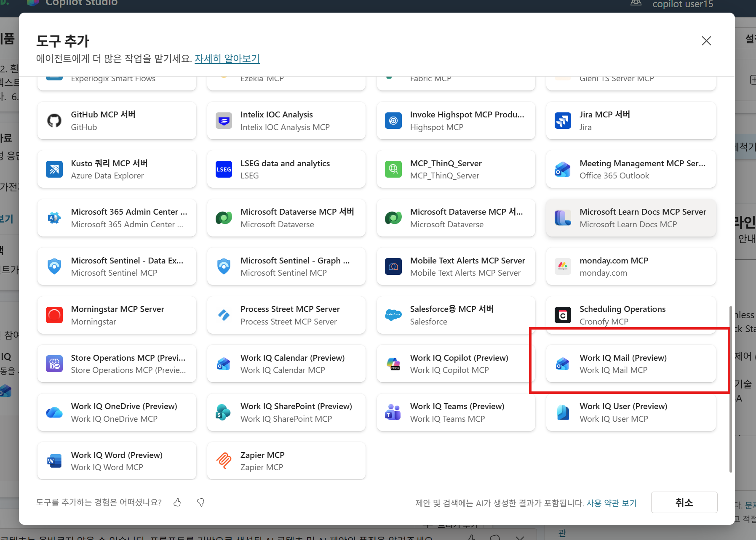
Task: Click the LSEG data and analytics icon
Action: coord(224,169)
